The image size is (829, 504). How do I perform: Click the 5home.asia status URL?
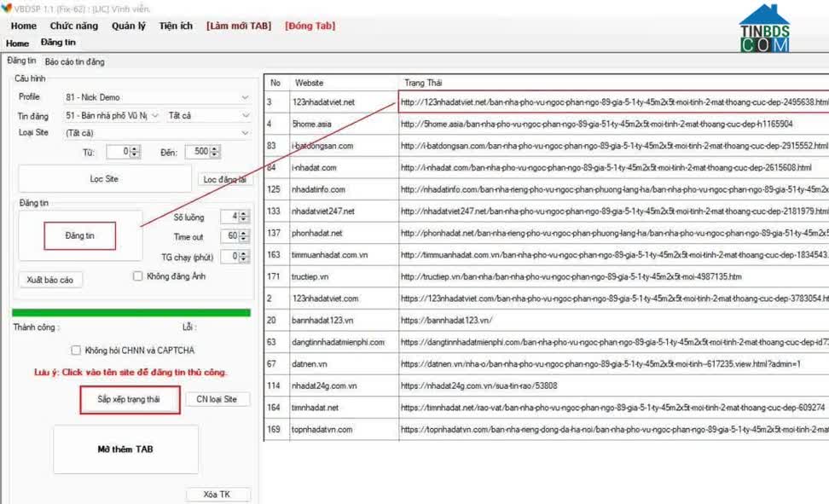(597, 124)
